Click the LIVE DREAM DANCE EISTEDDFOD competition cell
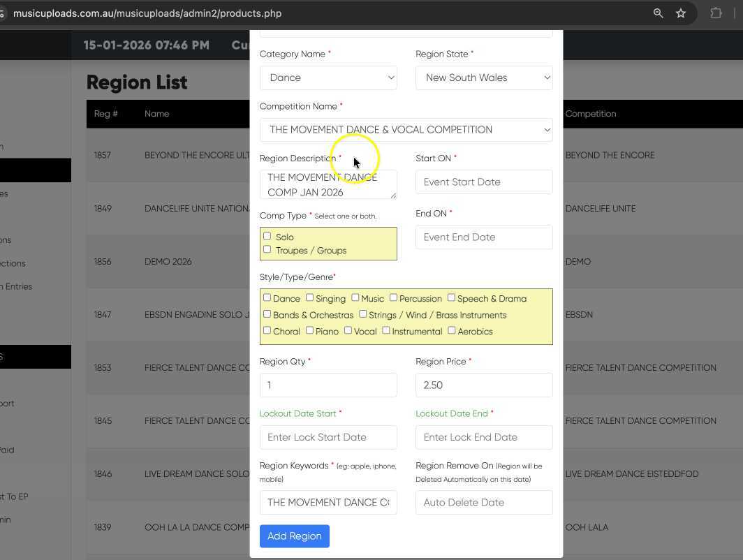This screenshot has width=743, height=560. (x=632, y=474)
